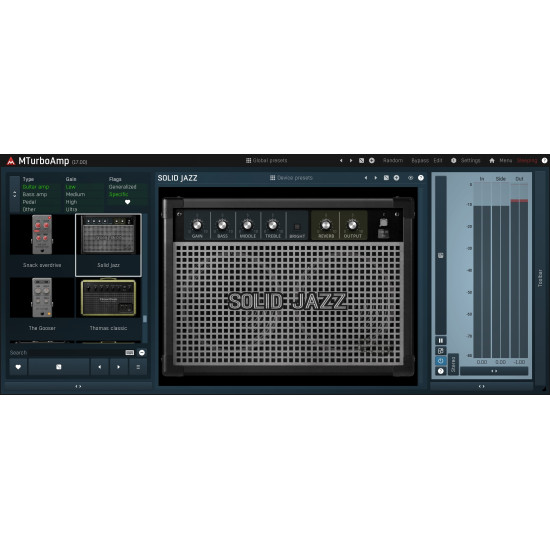Load previous device preset

pyautogui.click(x=366, y=178)
